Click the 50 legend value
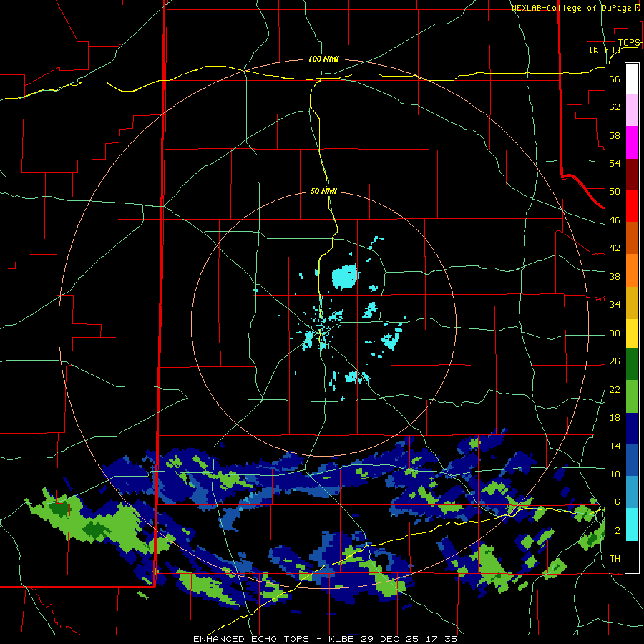 (x=615, y=192)
